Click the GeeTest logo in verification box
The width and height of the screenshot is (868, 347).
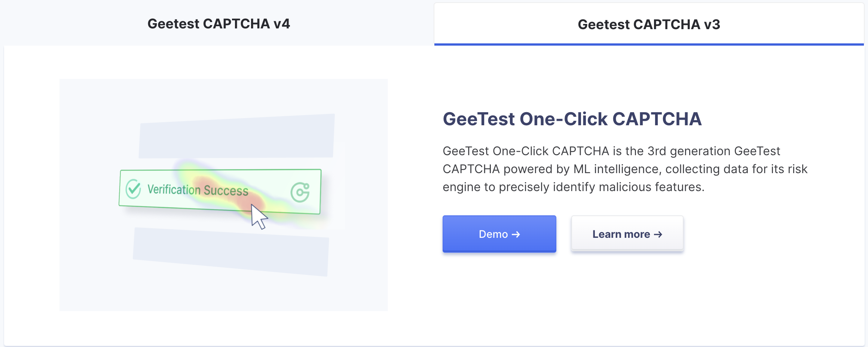300,192
